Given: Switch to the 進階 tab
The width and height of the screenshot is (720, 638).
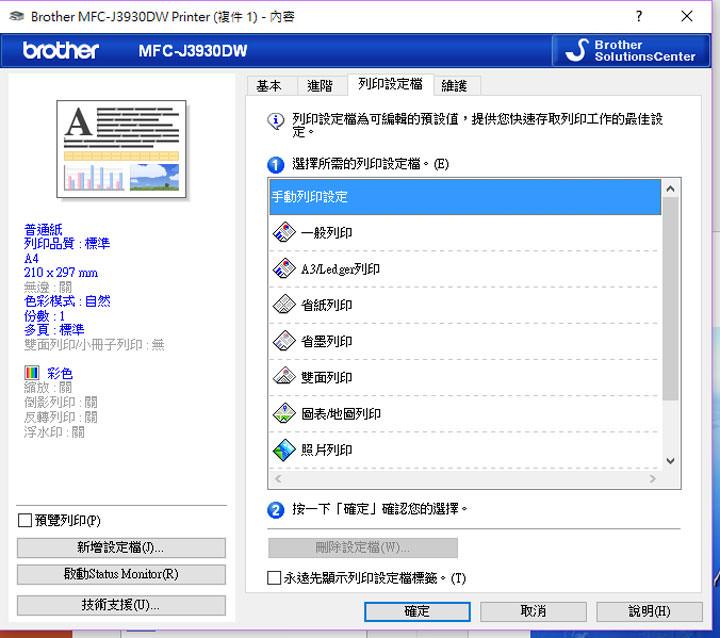Looking at the screenshot, I should [x=320, y=86].
